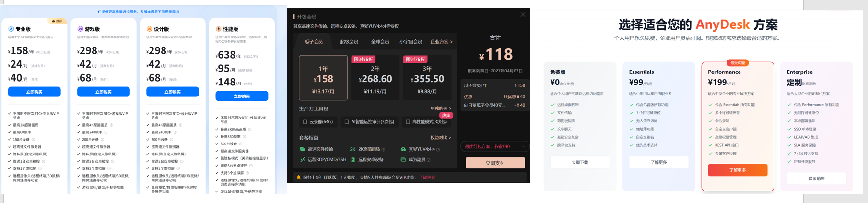Viewport: 868px width, 203px height.
Task: Click ¥99 price on Essentials plan
Action: pyautogui.click(x=636, y=82)
